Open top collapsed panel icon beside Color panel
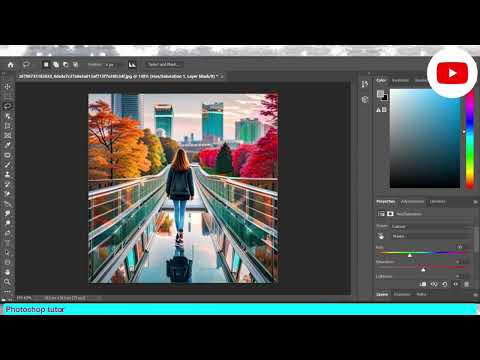 coord(365,84)
